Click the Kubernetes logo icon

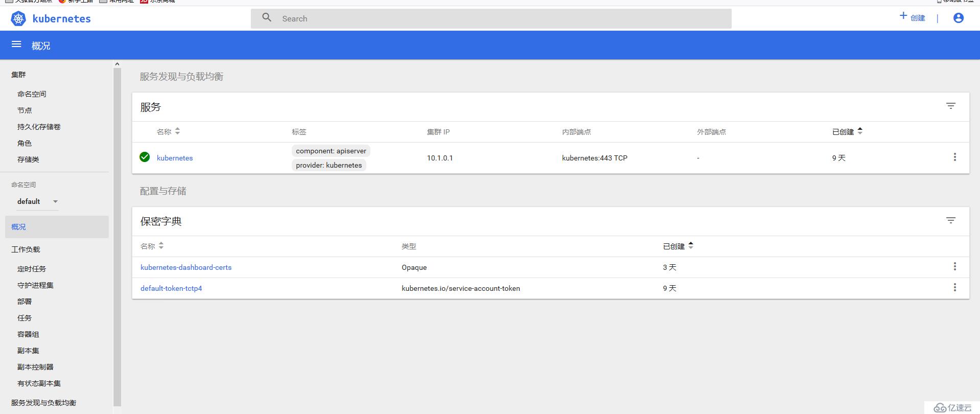18,19
